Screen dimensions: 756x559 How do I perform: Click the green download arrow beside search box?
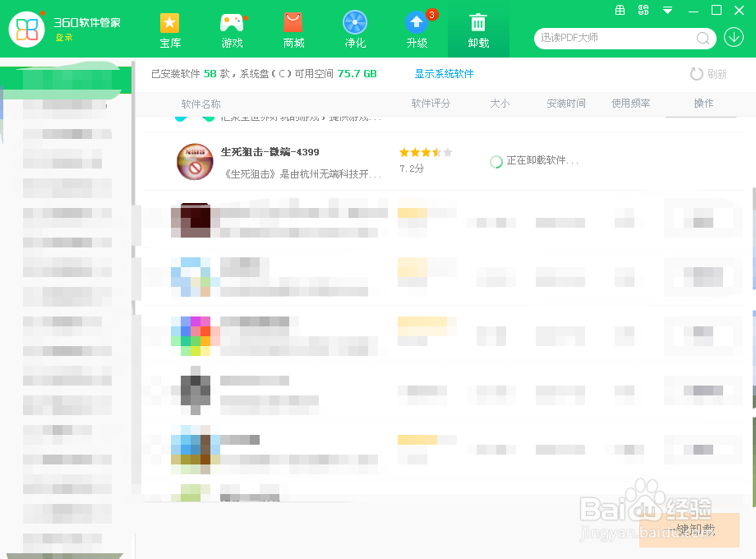coord(734,38)
